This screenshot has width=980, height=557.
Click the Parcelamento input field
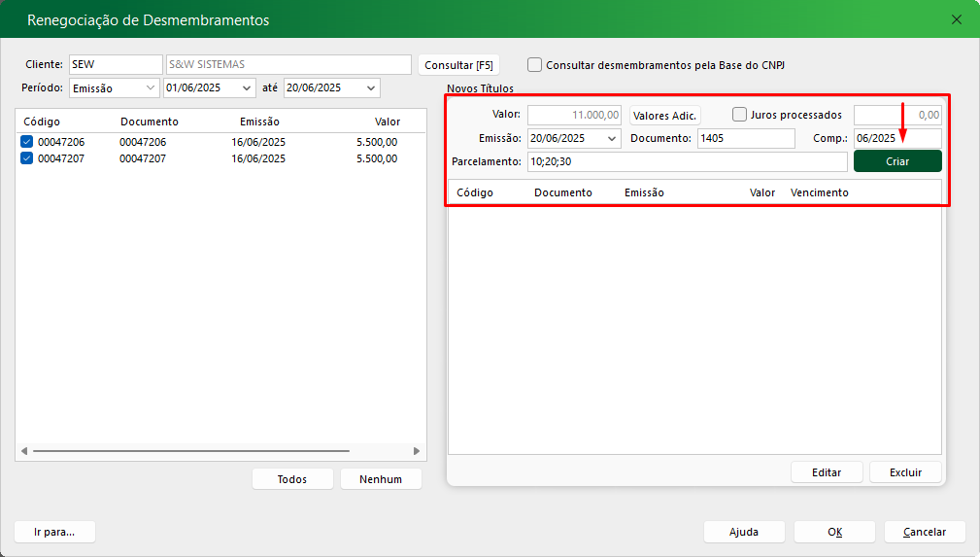coord(686,161)
